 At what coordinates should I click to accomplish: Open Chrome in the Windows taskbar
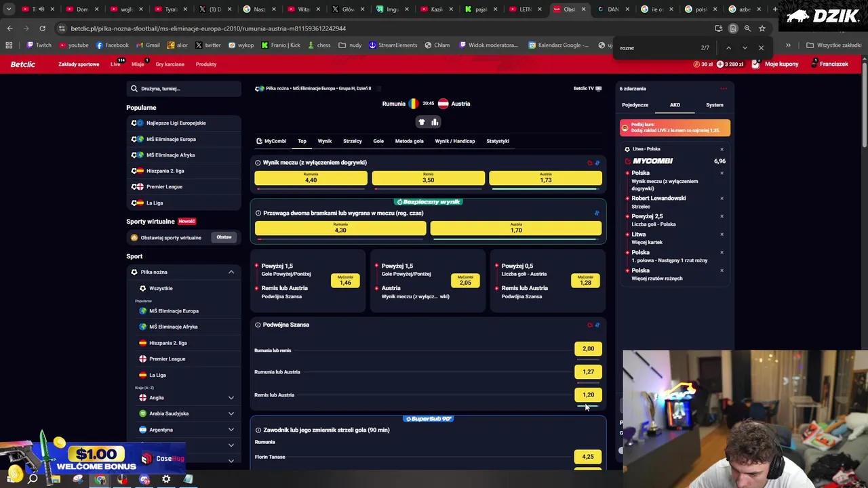click(x=100, y=479)
